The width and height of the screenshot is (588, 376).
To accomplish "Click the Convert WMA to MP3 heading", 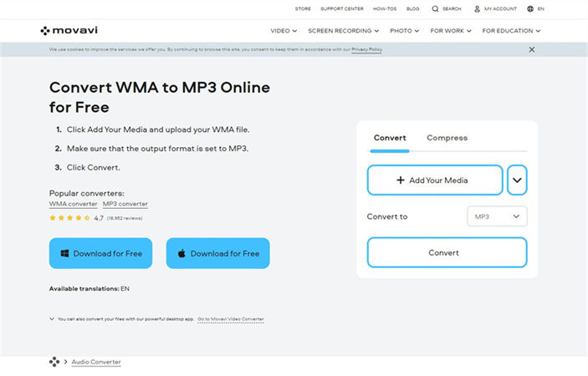I will pos(160,98).
